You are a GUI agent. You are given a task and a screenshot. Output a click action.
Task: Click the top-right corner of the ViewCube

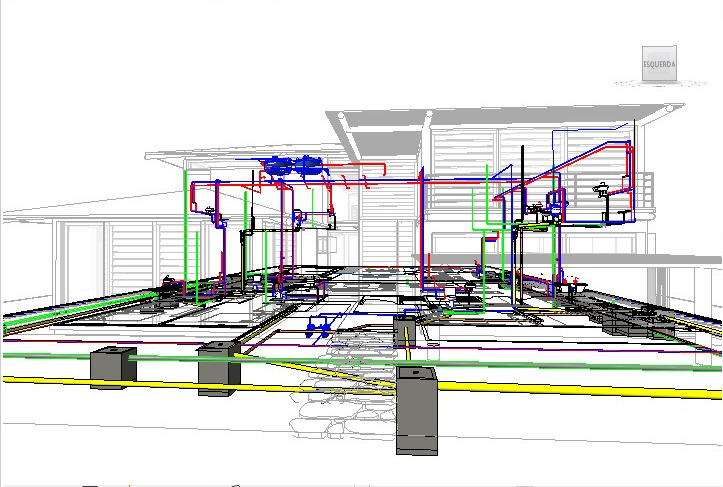pos(675,48)
